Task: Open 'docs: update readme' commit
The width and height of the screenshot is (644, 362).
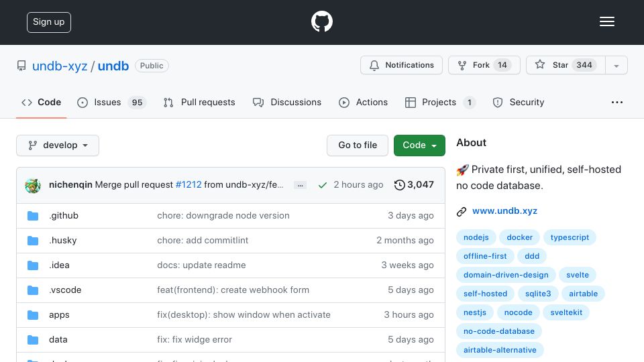Action: [201, 265]
